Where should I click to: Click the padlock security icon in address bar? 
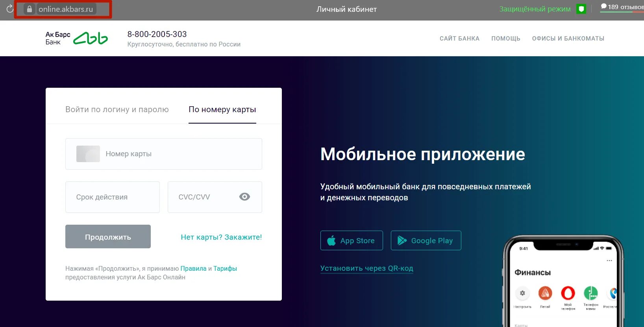click(30, 9)
